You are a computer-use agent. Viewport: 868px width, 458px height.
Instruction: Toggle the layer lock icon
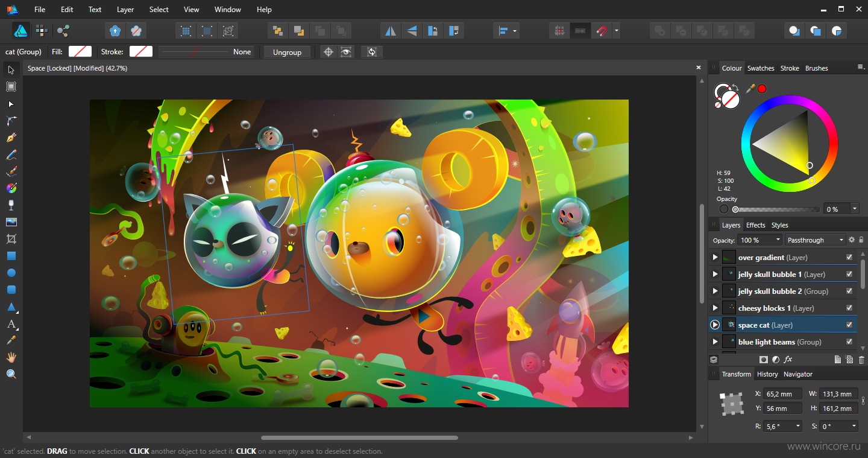point(861,240)
